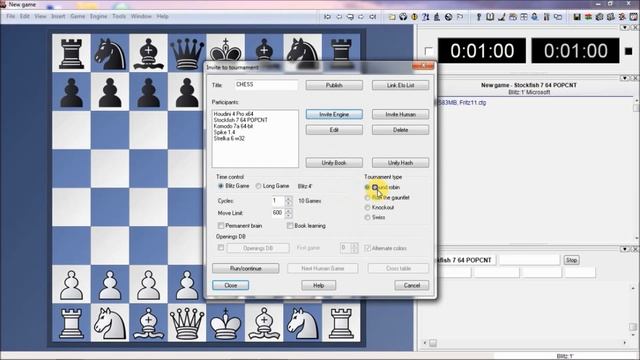Choose Round robin tournament type

(x=367, y=187)
